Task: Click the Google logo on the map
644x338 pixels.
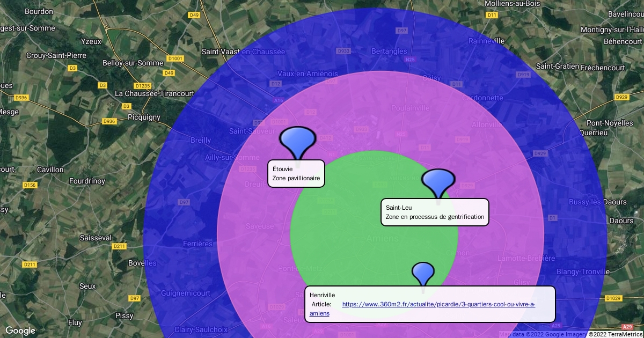Action: pos(20,330)
